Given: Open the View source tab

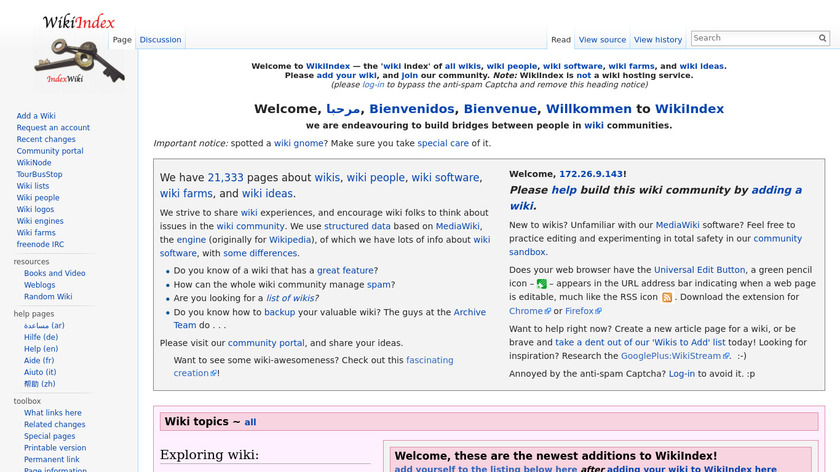Looking at the screenshot, I should [x=602, y=40].
